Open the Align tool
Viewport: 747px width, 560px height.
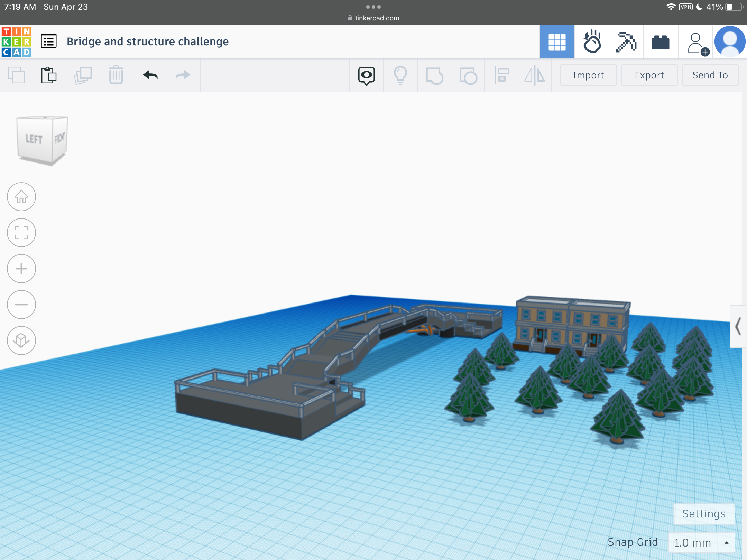point(501,75)
